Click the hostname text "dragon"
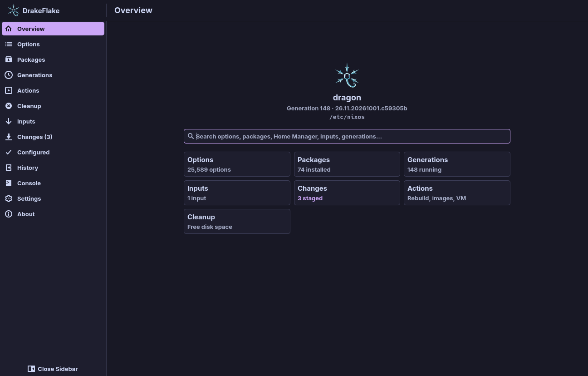This screenshot has width=588, height=376. pyautogui.click(x=347, y=98)
